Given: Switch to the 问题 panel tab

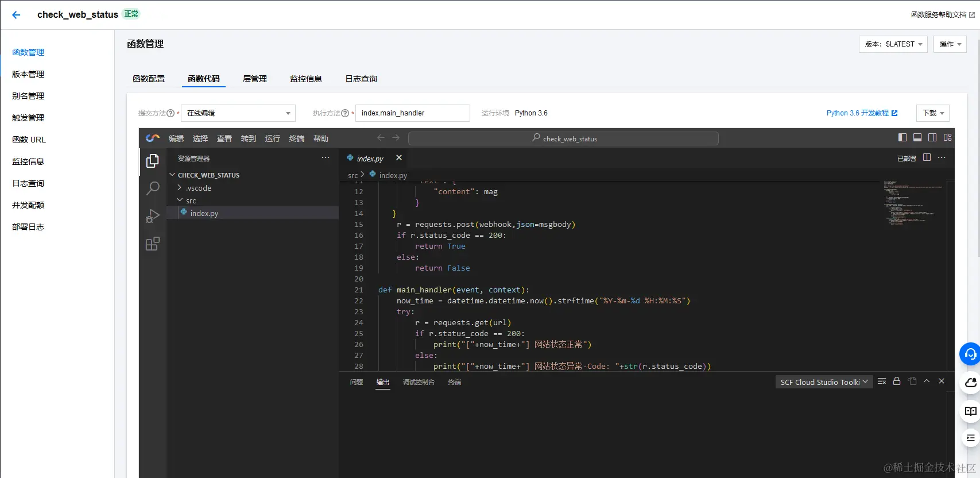Looking at the screenshot, I should tap(357, 382).
